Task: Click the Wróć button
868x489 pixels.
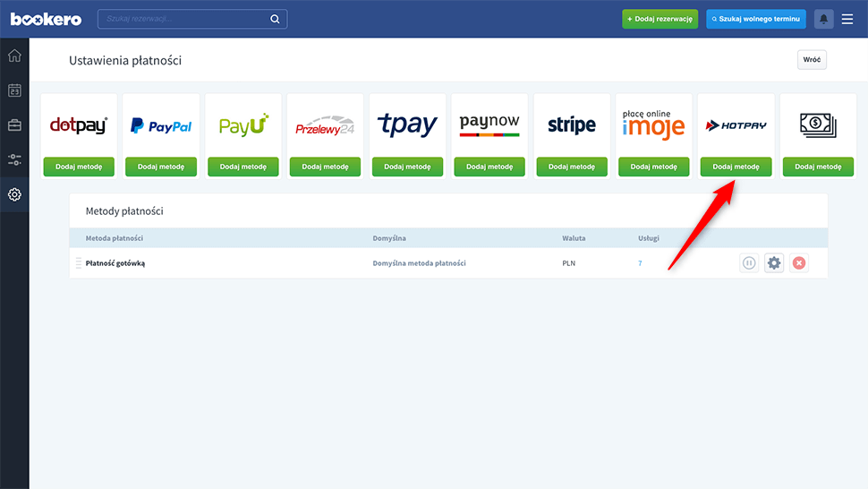Action: pyautogui.click(x=812, y=60)
